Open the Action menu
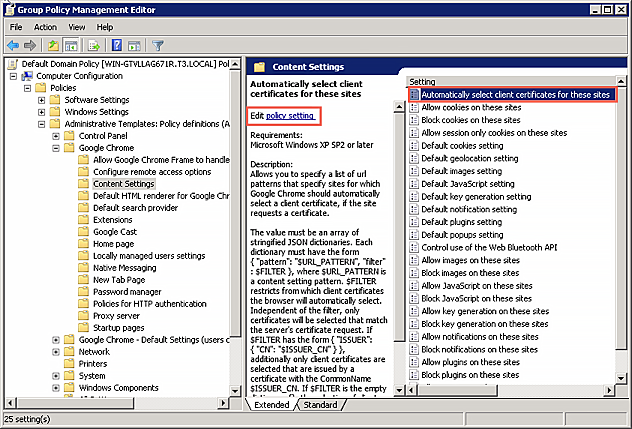 [46, 26]
